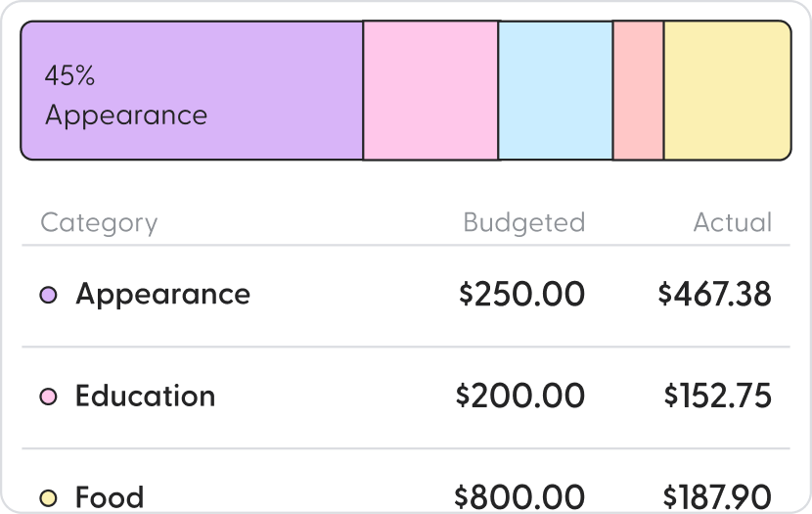This screenshot has width=812, height=514.
Task: Click the light blue bar segment
Action: pos(556,90)
